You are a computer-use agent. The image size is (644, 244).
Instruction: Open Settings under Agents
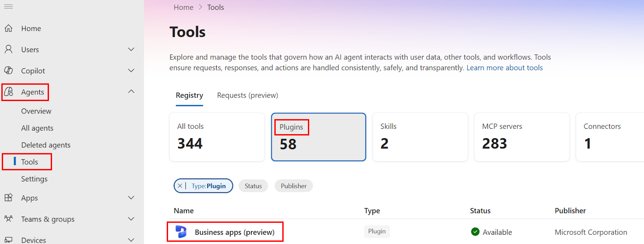tap(34, 179)
